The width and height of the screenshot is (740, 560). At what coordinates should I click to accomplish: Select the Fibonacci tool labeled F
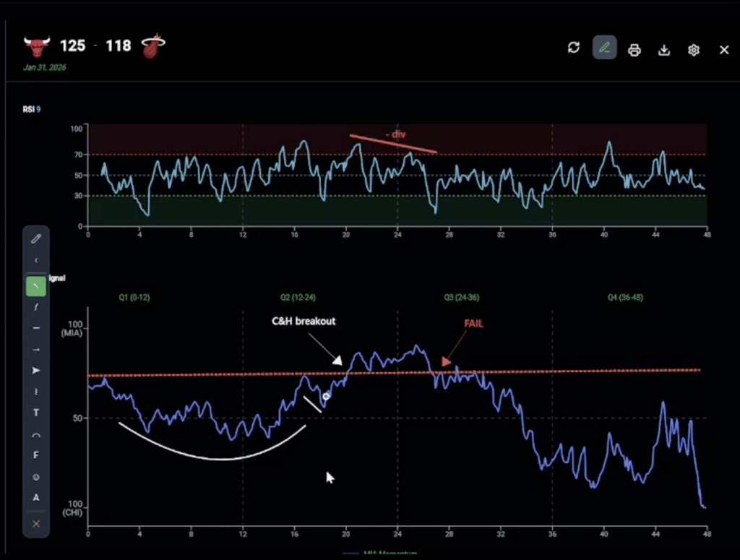[36, 455]
